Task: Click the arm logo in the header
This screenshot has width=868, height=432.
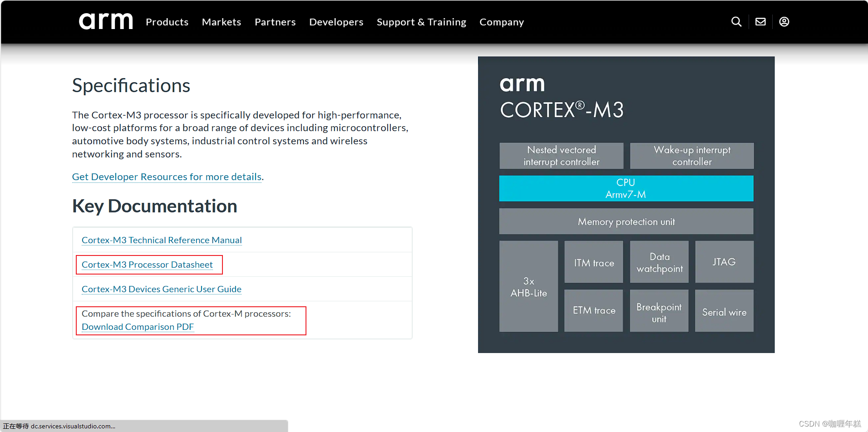Action: click(x=106, y=21)
